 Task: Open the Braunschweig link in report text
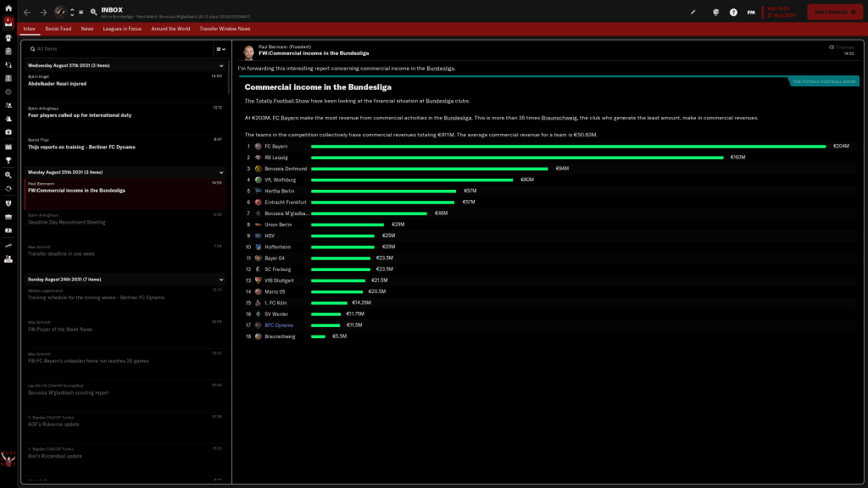coord(559,118)
